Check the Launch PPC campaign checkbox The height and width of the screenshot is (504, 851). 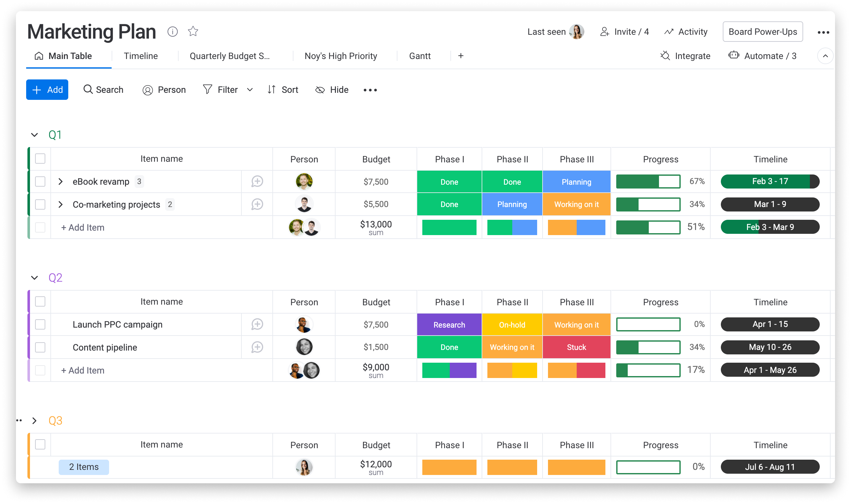point(41,324)
